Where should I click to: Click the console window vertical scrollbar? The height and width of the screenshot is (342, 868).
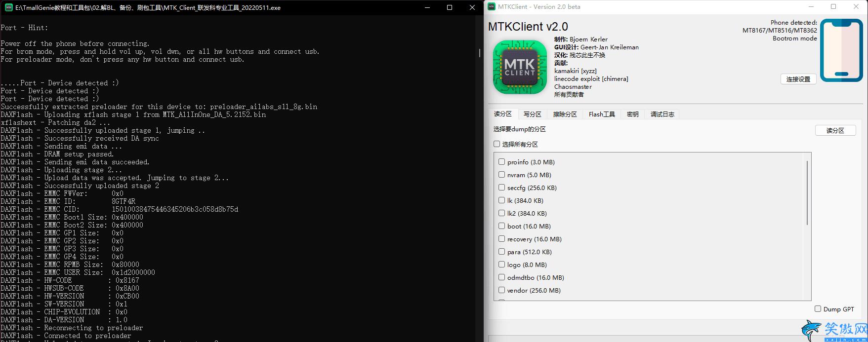pyautogui.click(x=480, y=53)
